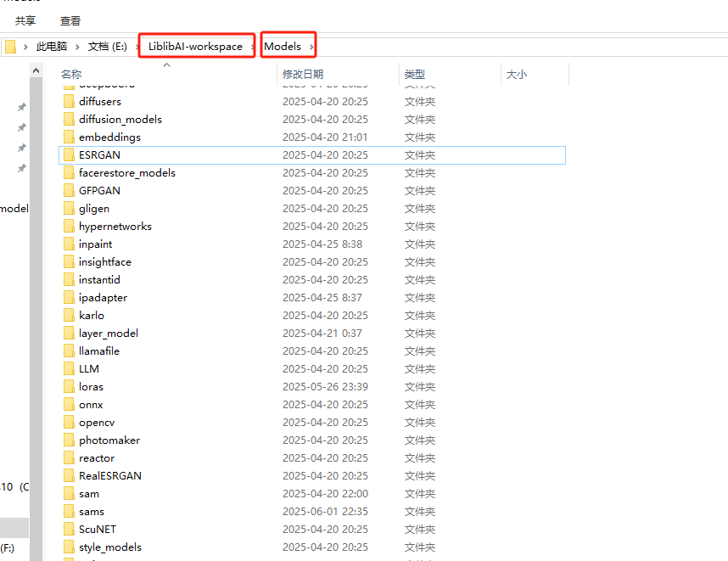Open the 共享 ribbon tab
728x561 pixels.
pyautogui.click(x=25, y=20)
